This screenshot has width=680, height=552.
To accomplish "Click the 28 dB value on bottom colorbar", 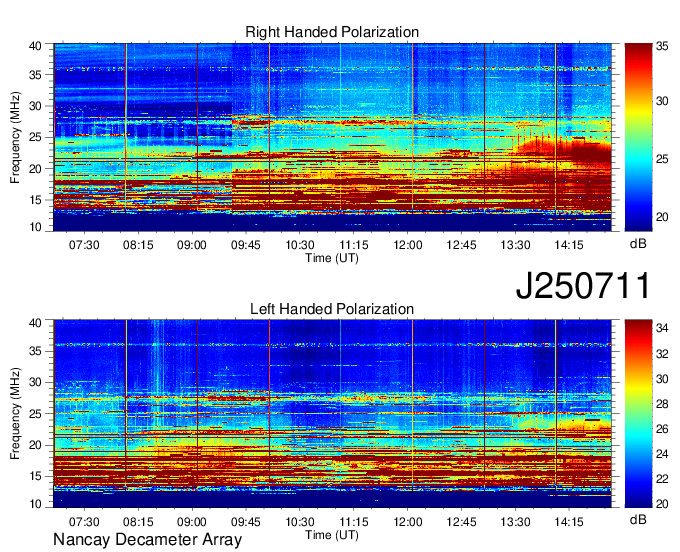I will [x=662, y=404].
